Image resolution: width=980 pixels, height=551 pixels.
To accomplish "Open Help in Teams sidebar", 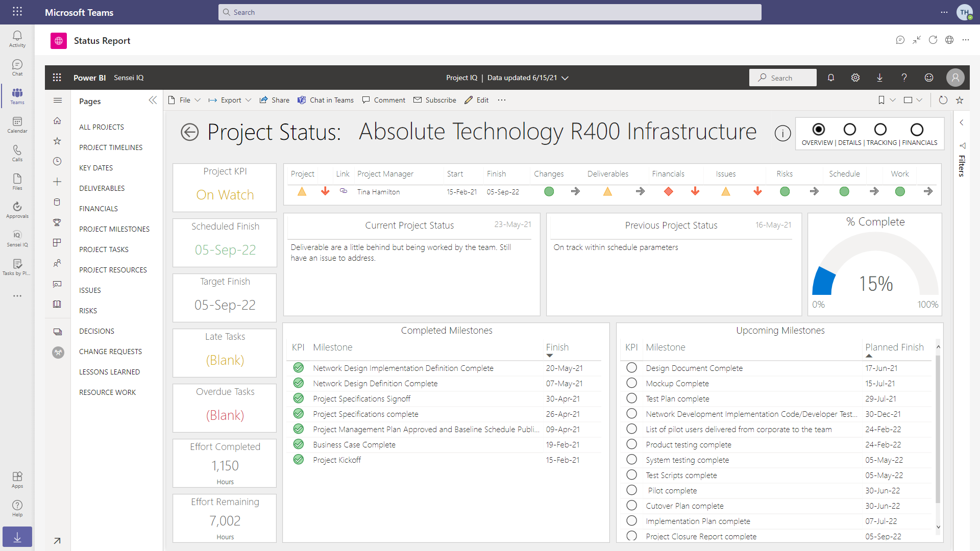I will click(17, 508).
